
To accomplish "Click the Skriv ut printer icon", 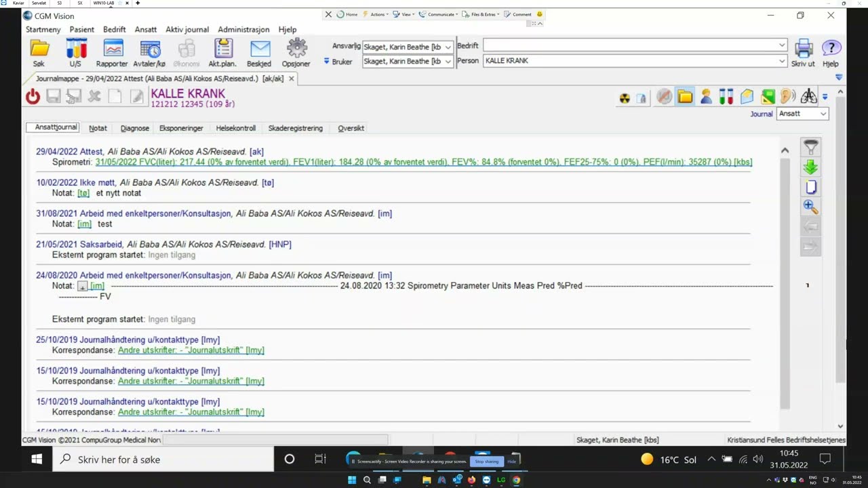I will click(x=804, y=53).
